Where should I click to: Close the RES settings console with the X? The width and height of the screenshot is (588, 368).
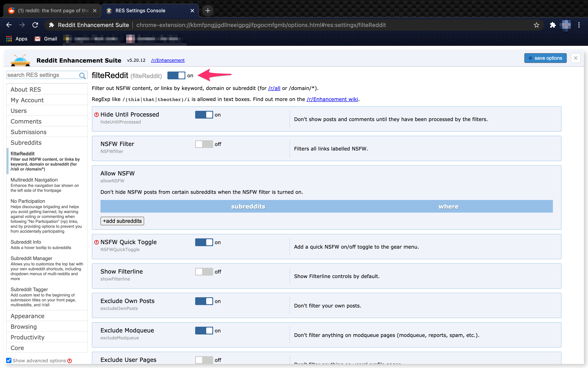(576, 58)
